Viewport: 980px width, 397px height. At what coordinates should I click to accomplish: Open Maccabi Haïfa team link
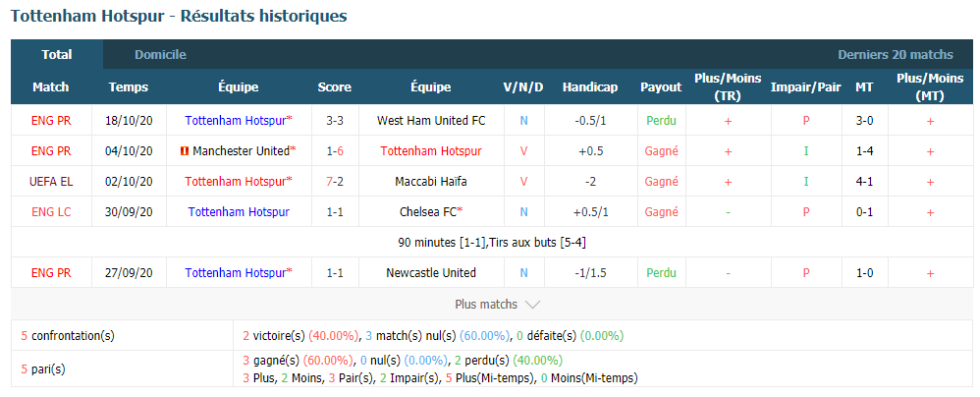pos(431,182)
